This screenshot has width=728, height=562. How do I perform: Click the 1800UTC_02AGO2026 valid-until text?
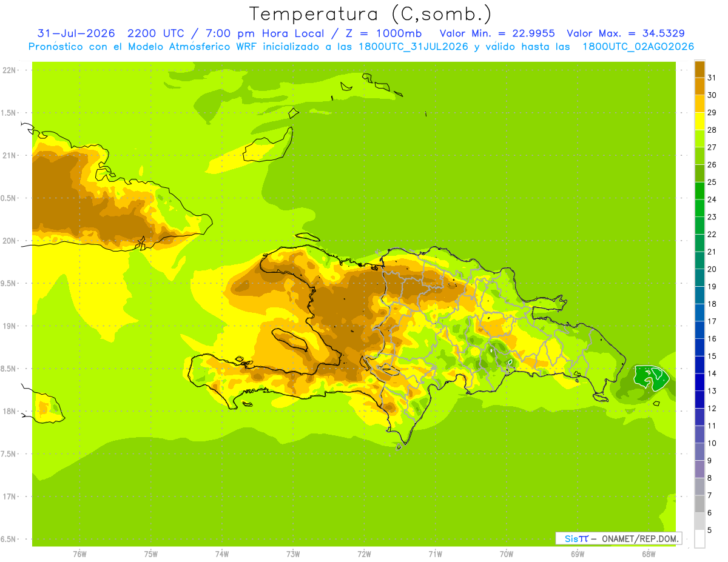coord(638,47)
